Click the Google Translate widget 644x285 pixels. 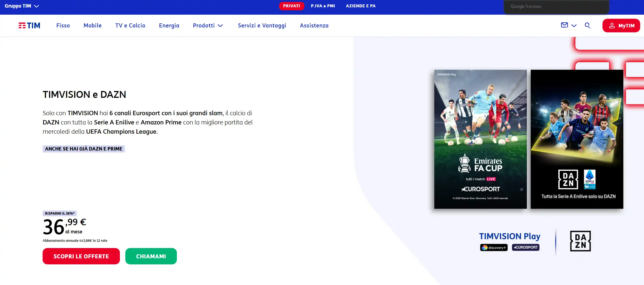tap(556, 7)
